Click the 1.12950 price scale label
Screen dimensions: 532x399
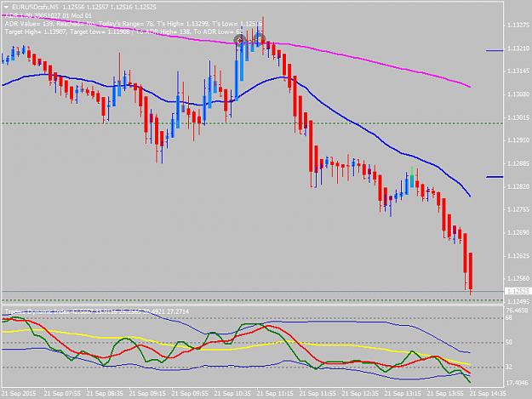pos(518,140)
